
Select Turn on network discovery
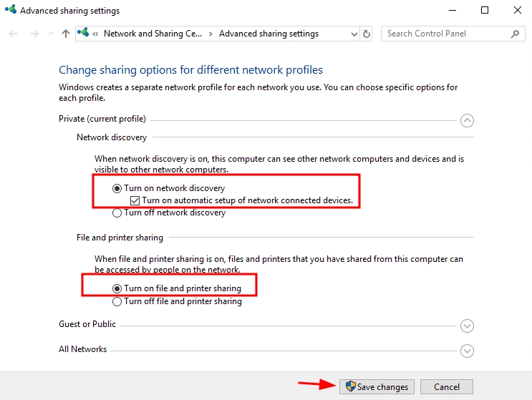(x=117, y=188)
